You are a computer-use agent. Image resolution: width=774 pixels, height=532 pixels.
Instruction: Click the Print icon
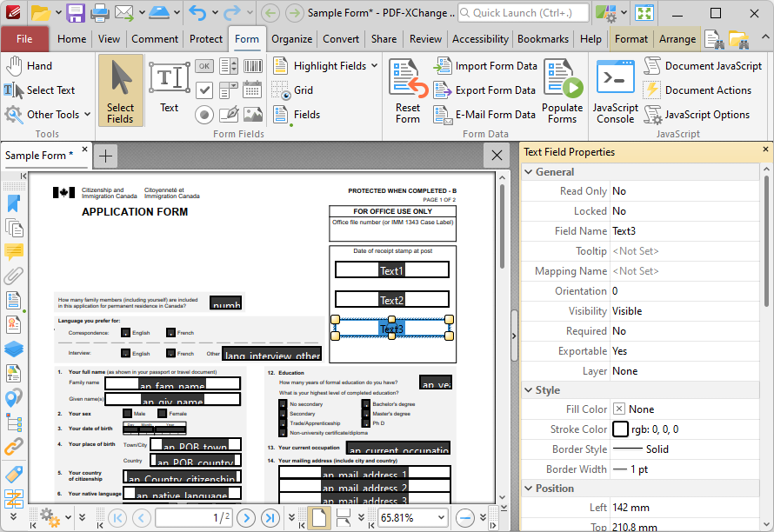[x=99, y=13]
